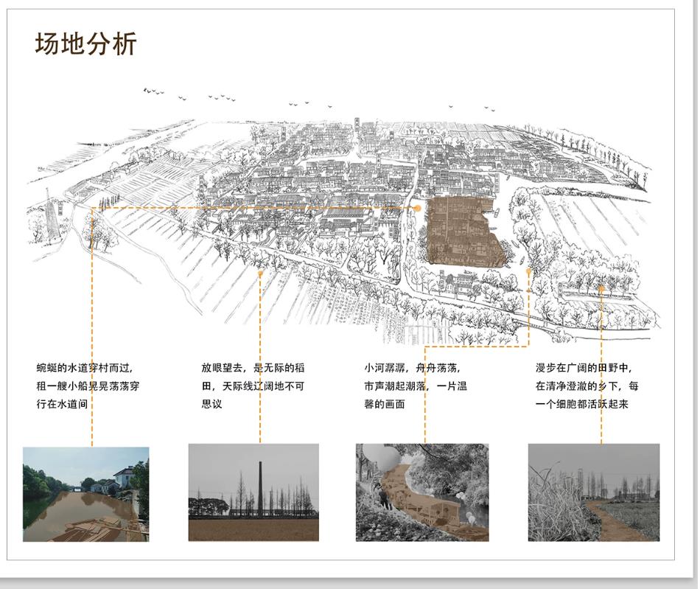
Task: Select the text "行在水道间"
Action: click(62, 404)
